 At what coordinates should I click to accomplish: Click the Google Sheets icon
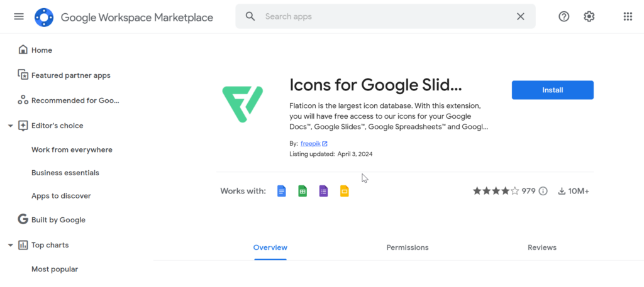pos(303,191)
